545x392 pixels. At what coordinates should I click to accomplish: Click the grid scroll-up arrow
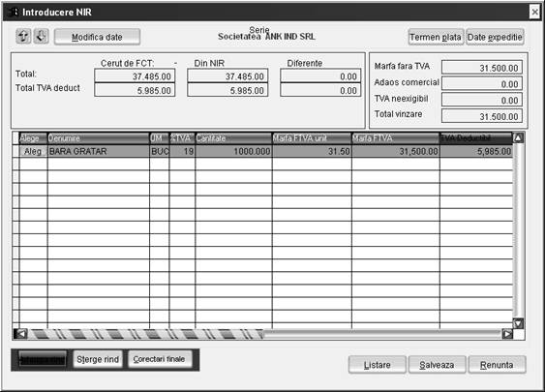(518, 138)
